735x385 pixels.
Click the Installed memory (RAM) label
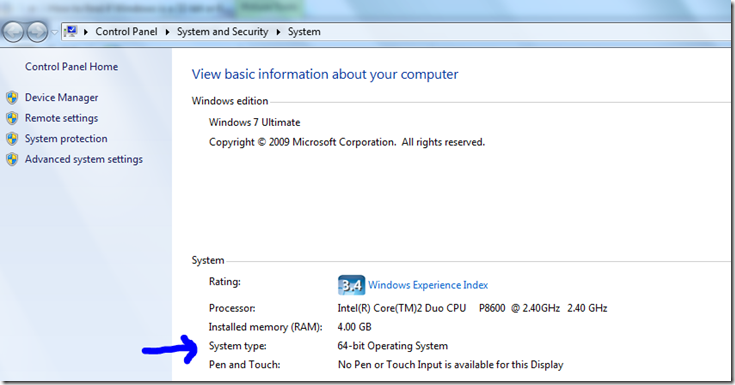coord(266,327)
